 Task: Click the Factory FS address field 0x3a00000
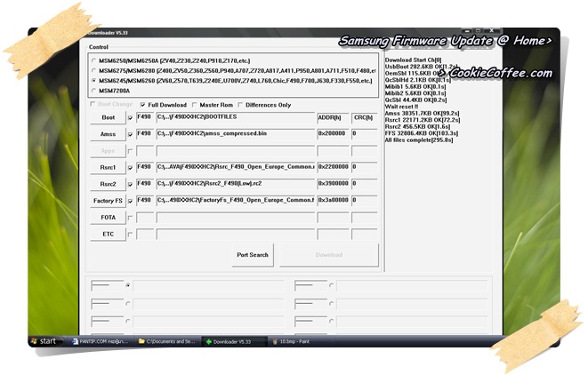pos(333,201)
